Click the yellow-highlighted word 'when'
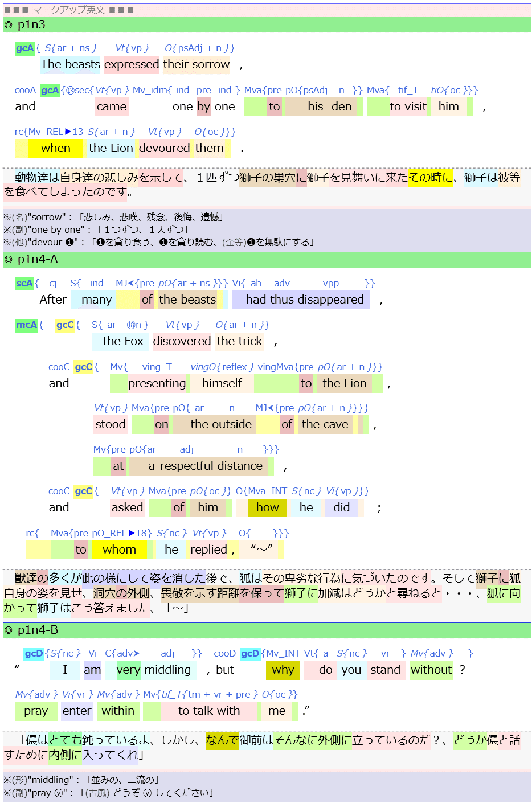Screen dimensions: 532x803 (56, 148)
